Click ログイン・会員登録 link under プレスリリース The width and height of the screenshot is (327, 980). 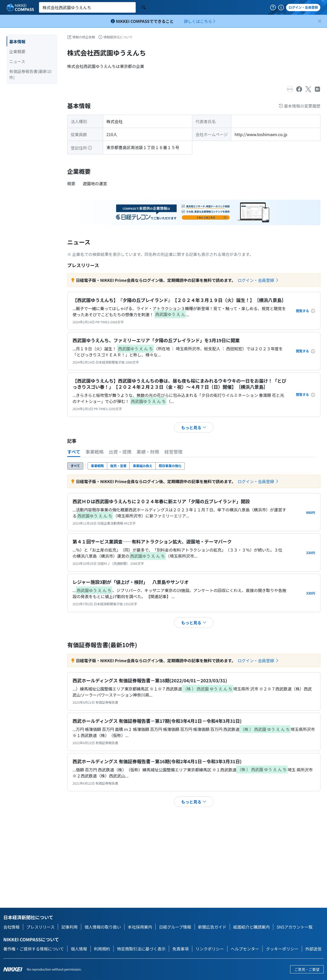pyautogui.click(x=258, y=280)
